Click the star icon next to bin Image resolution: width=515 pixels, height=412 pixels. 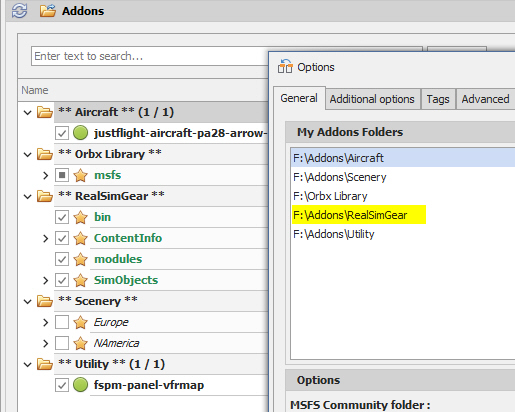click(80, 217)
